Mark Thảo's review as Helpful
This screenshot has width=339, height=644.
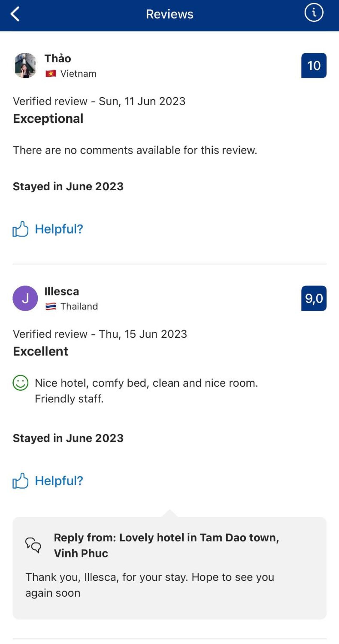point(59,229)
